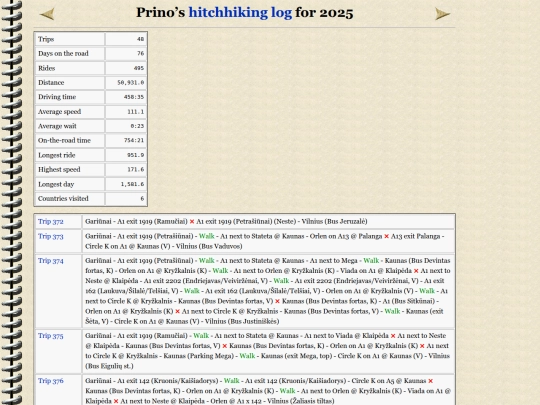This screenshot has height=405, width=540.
Task: Select the On-the-road time value 754:21
Action: pos(134,141)
